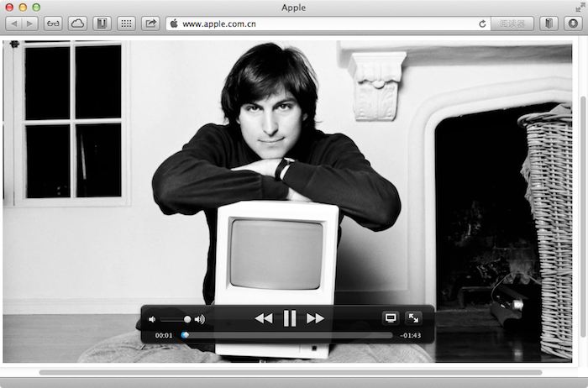
Task: Click the Apple favicon in address bar
Action: (x=174, y=24)
